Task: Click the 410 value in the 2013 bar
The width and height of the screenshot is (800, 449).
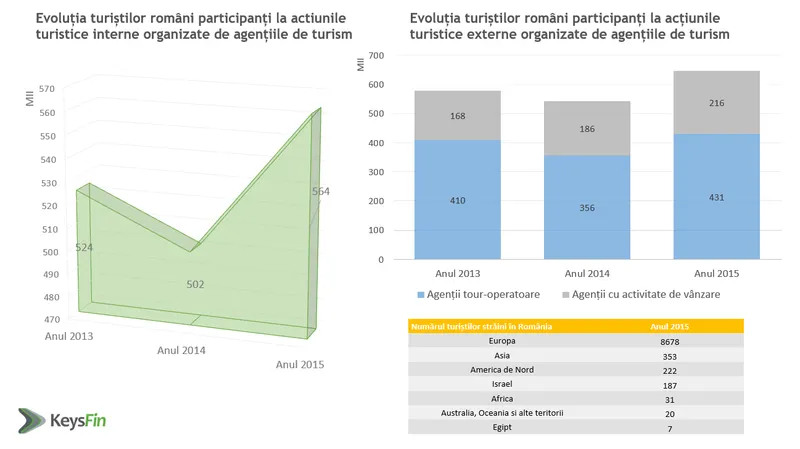Action: [458, 201]
